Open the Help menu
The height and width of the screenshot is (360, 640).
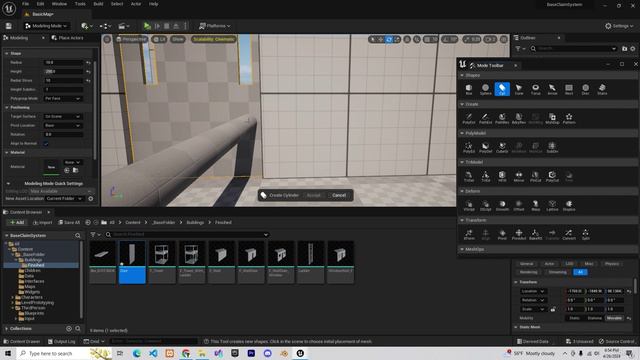pos(153,4)
